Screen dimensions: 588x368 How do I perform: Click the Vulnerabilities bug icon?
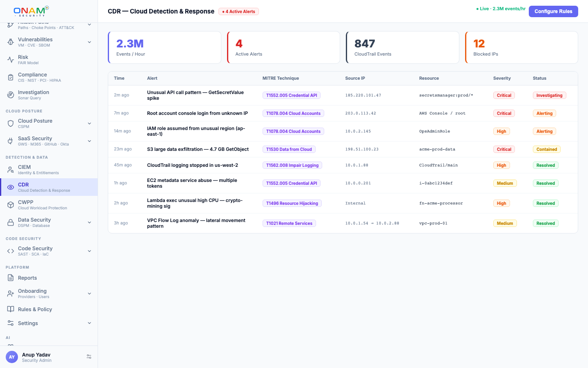[x=11, y=42]
